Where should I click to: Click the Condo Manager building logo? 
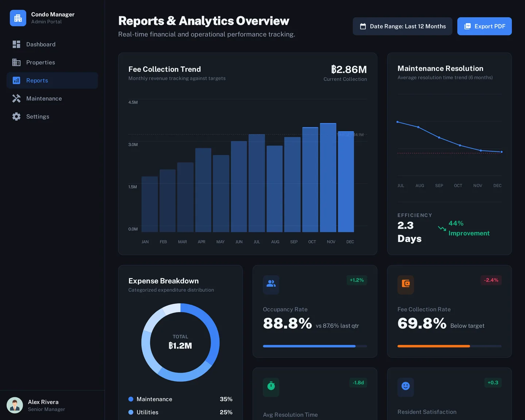coord(18,17)
